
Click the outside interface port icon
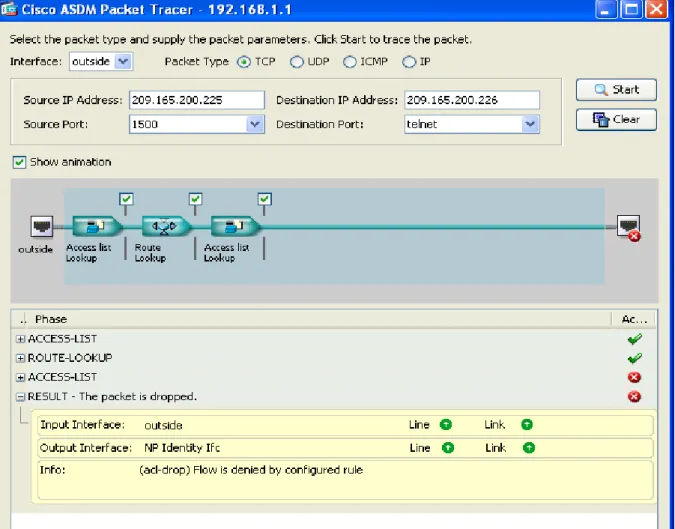(x=42, y=226)
